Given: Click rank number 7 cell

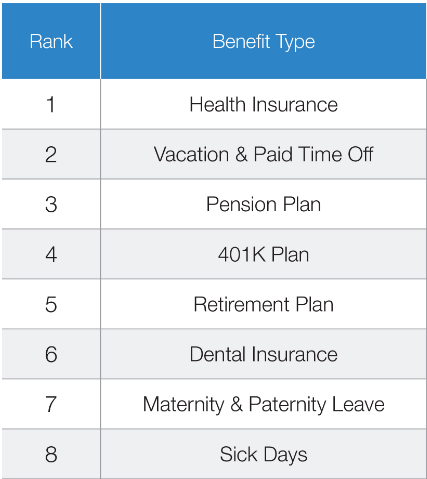Looking at the screenshot, I should [x=51, y=404].
